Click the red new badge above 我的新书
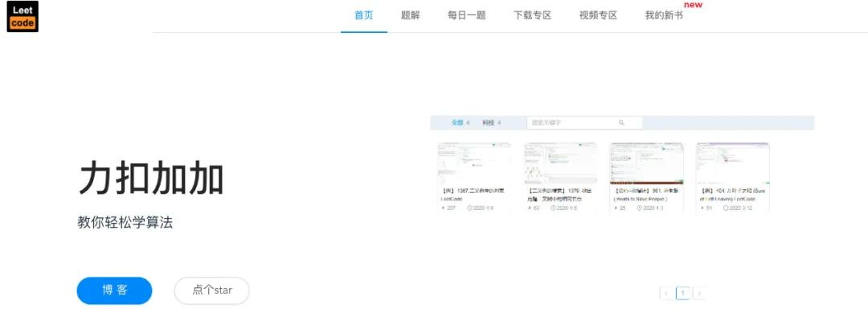Viewport: 868px width, 321px height. point(693,5)
